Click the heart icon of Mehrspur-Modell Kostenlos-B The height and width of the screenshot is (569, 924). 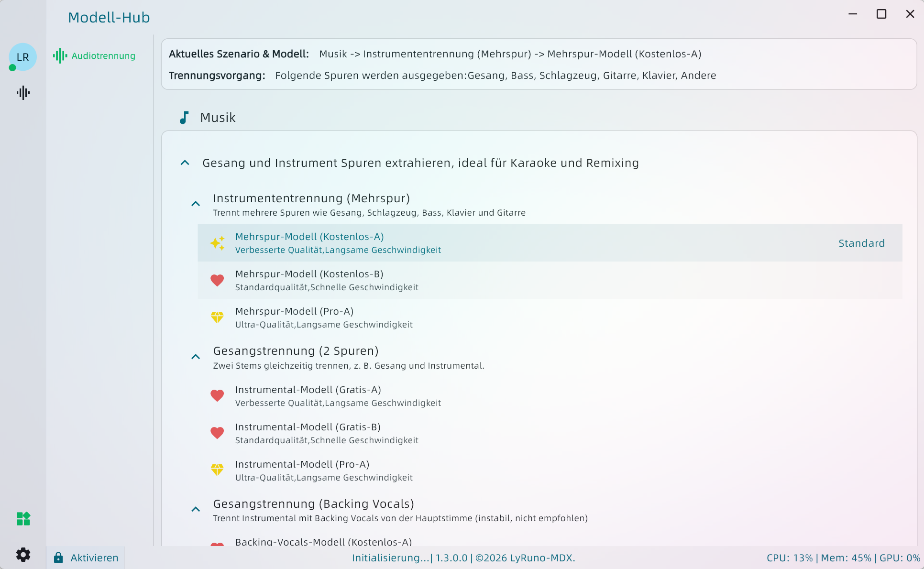(x=217, y=280)
